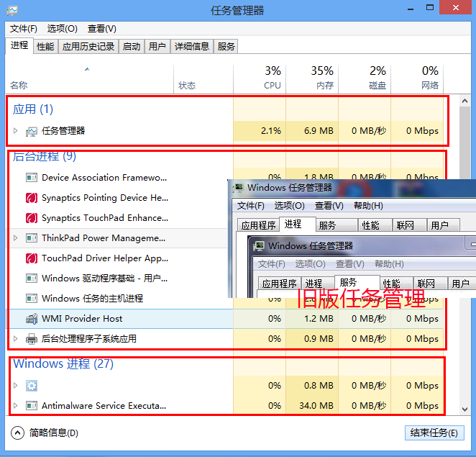The image size is (476, 457).
Task: Click the TouchPad Driver Helper App icon
Action: (32, 258)
